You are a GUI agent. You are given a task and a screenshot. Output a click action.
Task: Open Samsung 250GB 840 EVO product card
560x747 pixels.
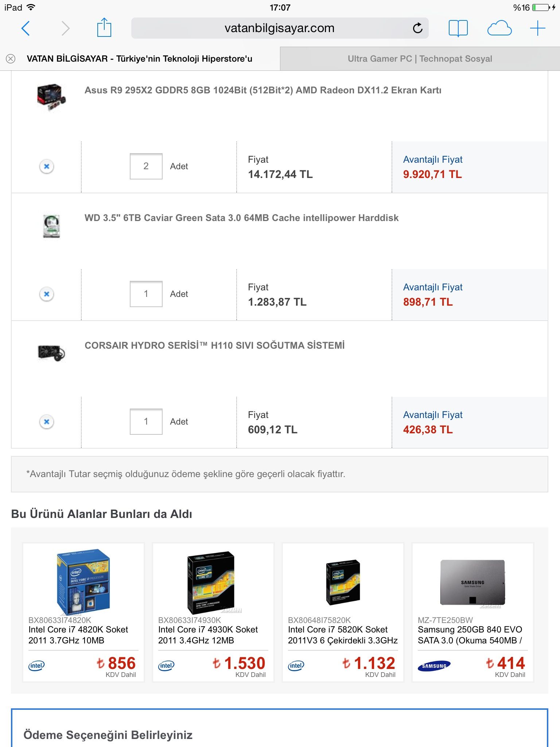click(x=472, y=612)
